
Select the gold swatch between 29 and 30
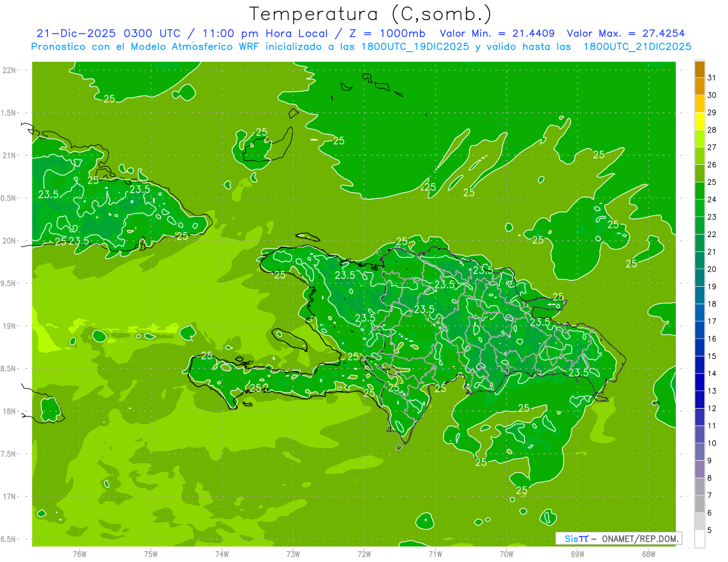(699, 104)
